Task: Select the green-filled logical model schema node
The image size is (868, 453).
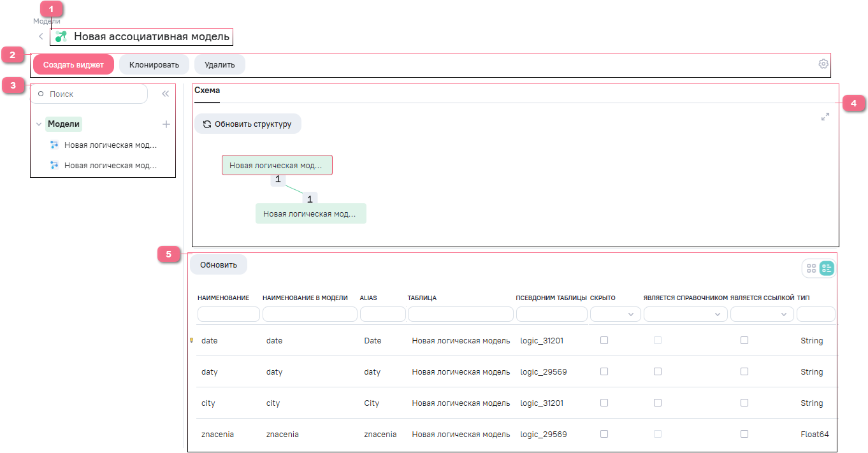Action: pyautogui.click(x=311, y=213)
